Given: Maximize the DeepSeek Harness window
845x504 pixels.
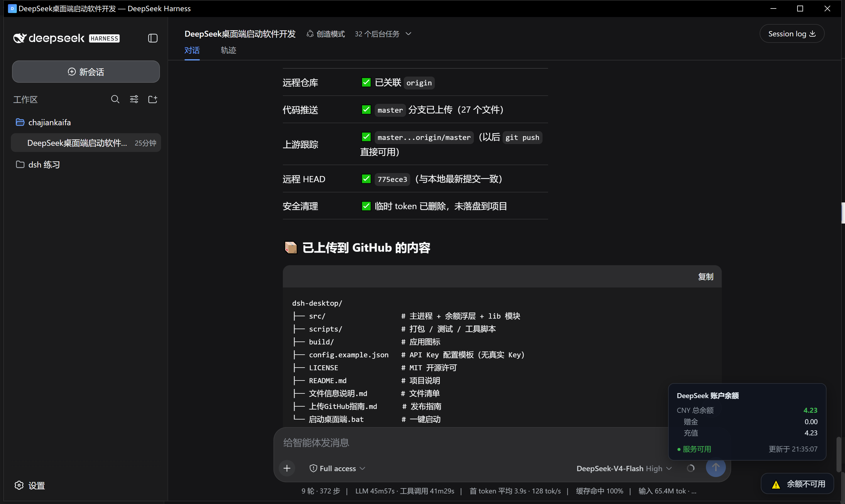Looking at the screenshot, I should click(800, 9).
